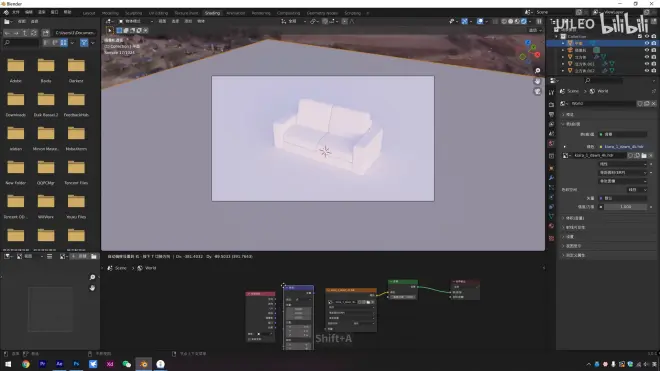Image resolution: width=660 pixels, height=371 pixels.
Task: Toggle visibility of last outliner object
Action: [x=647, y=70]
